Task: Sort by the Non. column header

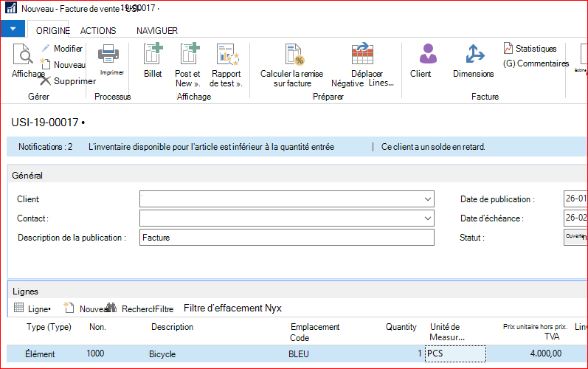Action: (x=97, y=327)
